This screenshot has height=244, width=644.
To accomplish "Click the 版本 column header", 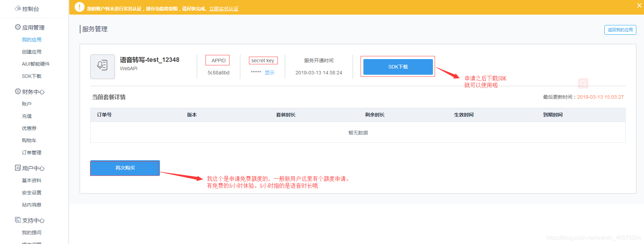I will 192,115.
